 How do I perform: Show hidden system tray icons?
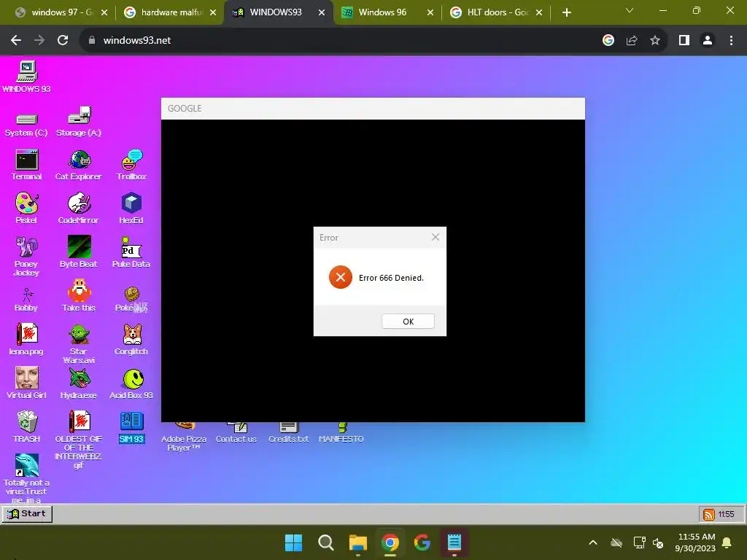[x=593, y=542]
